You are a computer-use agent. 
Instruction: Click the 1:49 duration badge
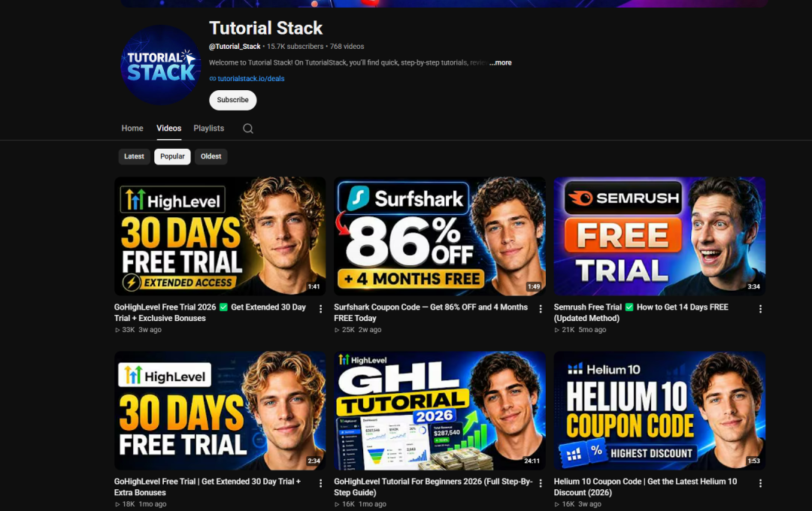[534, 287]
